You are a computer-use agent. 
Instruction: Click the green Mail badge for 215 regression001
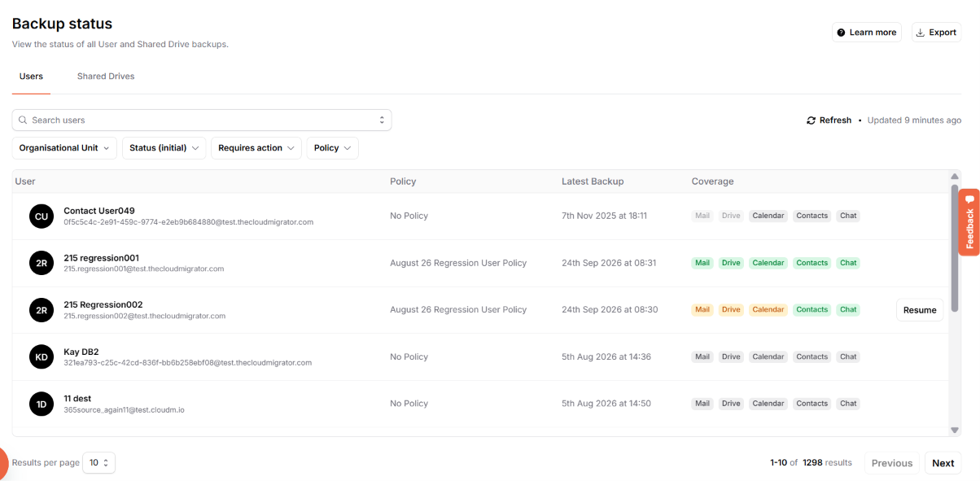tap(702, 263)
